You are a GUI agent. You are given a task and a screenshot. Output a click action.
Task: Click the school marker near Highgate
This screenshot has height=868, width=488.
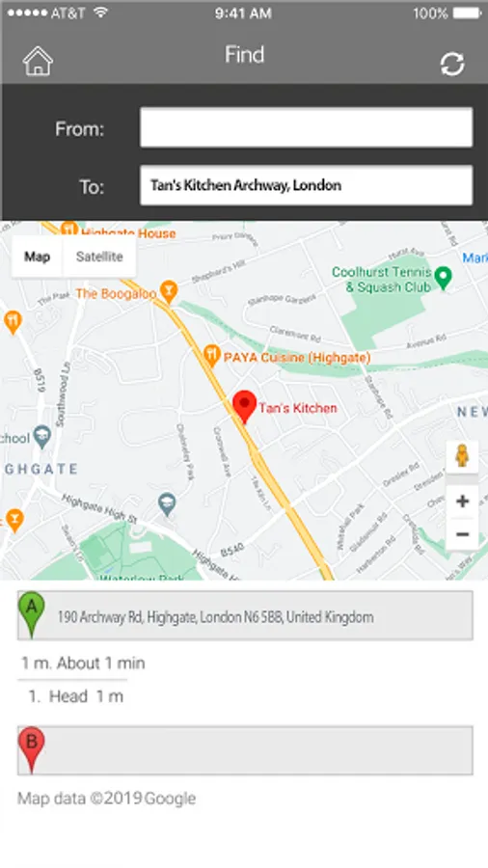click(42, 437)
